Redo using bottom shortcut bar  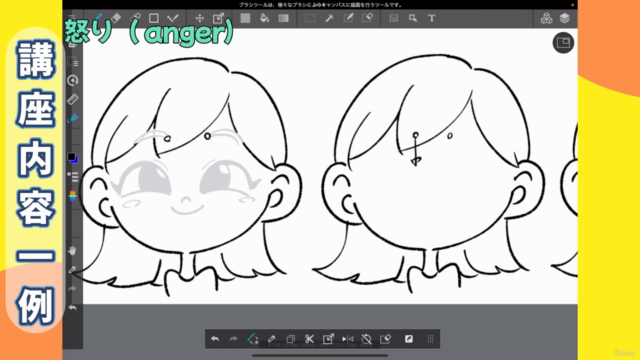coord(233,339)
